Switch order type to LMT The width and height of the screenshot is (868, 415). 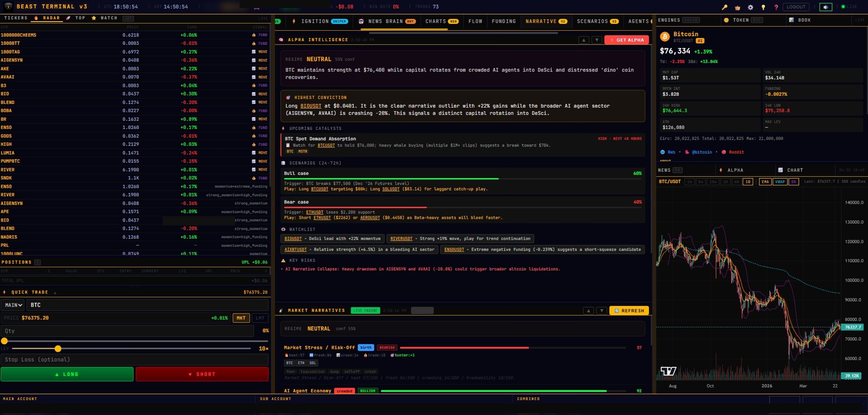pos(260,318)
